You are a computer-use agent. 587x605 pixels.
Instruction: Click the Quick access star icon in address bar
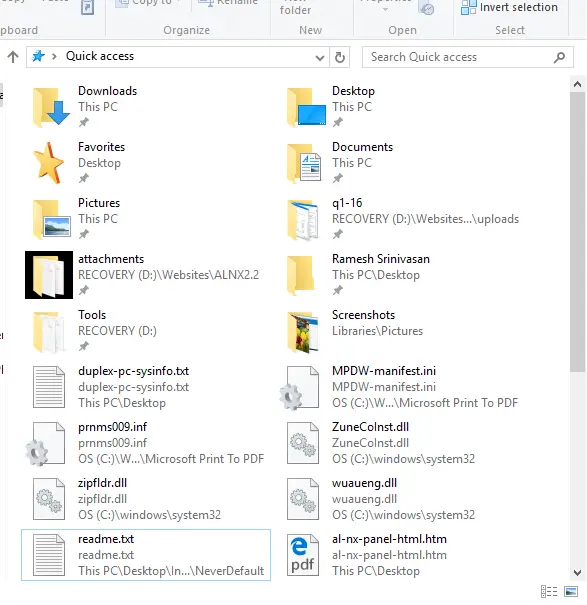pyautogui.click(x=38, y=57)
